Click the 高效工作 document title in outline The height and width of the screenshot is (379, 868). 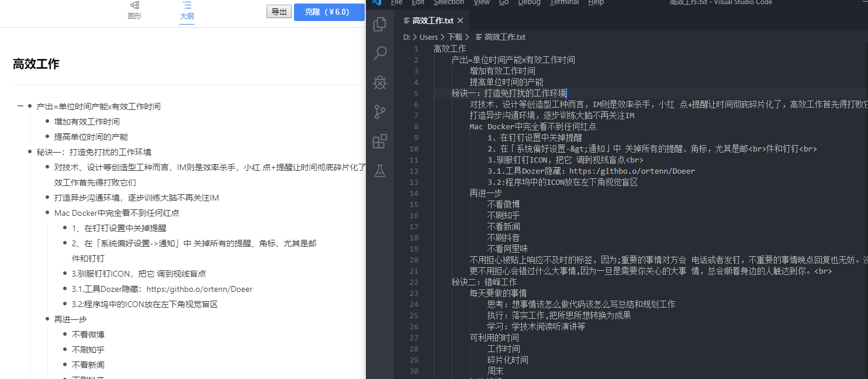pyautogui.click(x=36, y=64)
